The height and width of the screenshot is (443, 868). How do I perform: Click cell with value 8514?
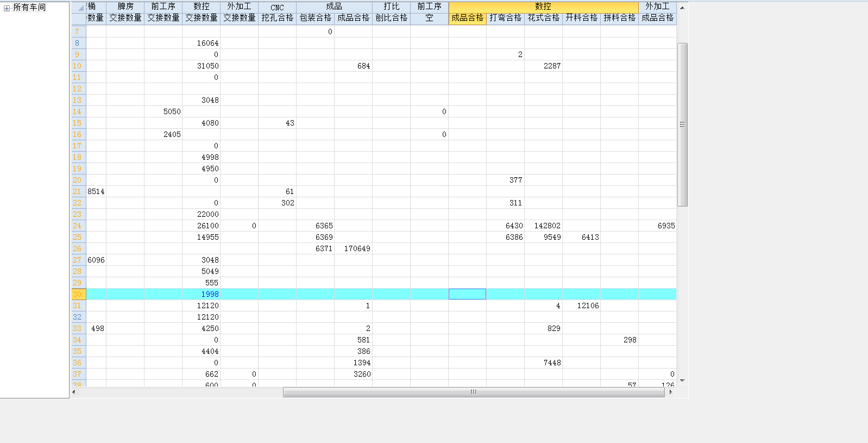[96, 191]
